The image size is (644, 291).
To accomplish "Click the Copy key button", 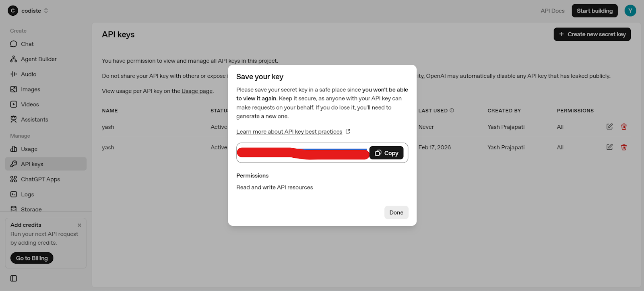I will [x=386, y=153].
